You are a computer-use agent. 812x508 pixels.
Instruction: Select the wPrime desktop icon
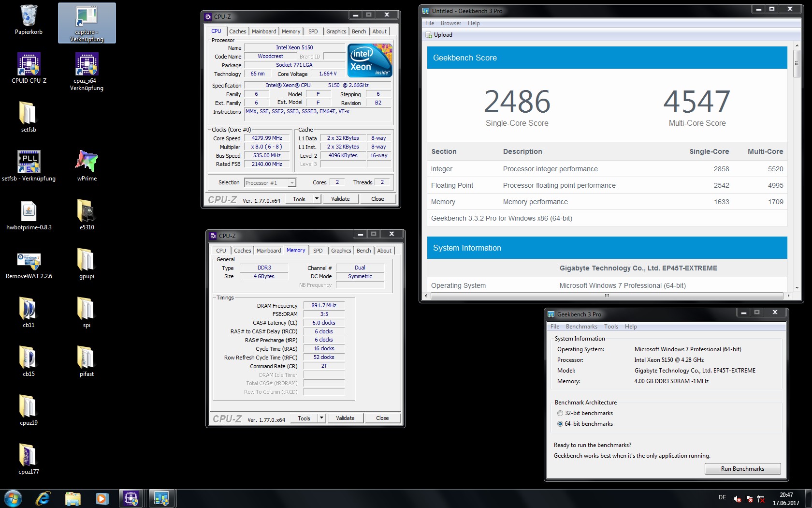(87, 166)
